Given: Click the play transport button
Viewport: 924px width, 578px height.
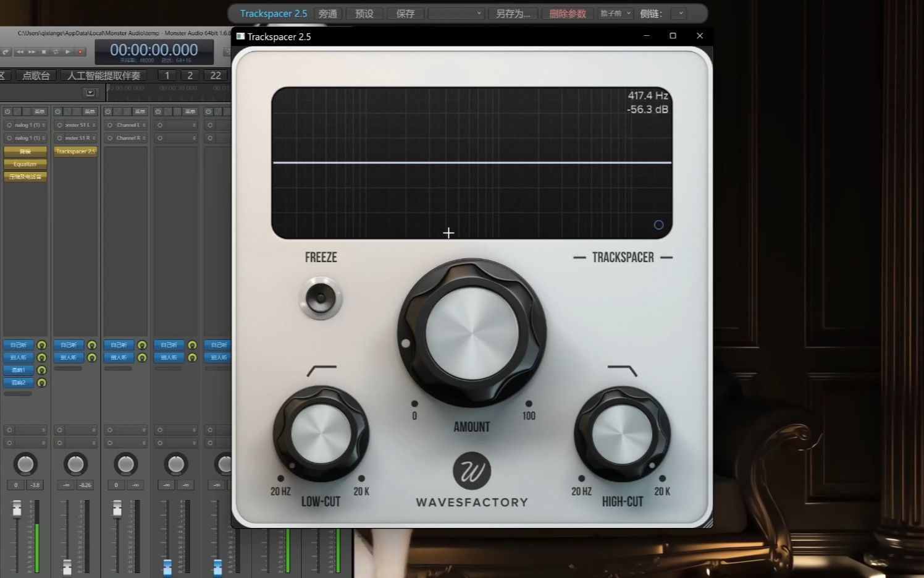Looking at the screenshot, I should (68, 52).
